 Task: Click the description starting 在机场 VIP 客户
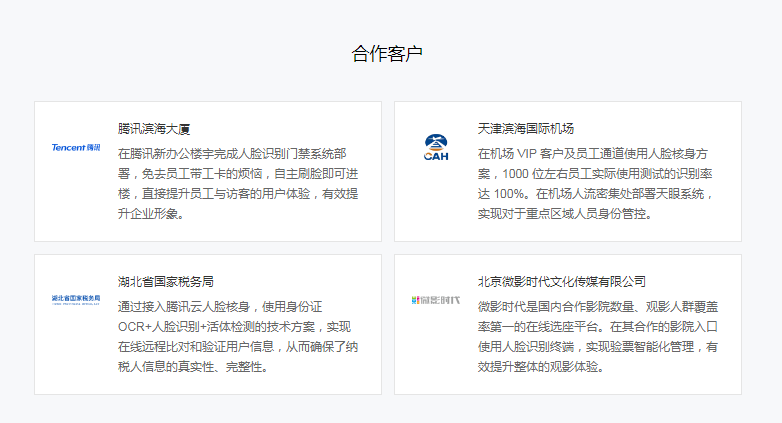(x=595, y=184)
